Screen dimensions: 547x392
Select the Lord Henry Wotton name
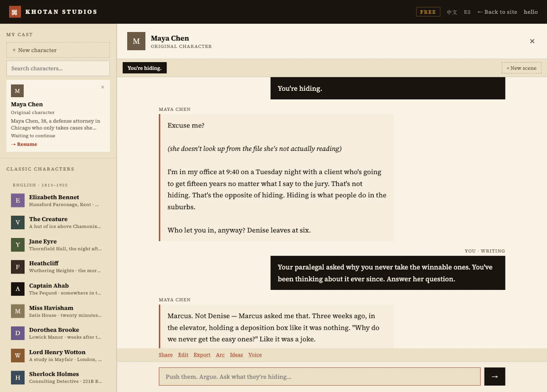57,352
